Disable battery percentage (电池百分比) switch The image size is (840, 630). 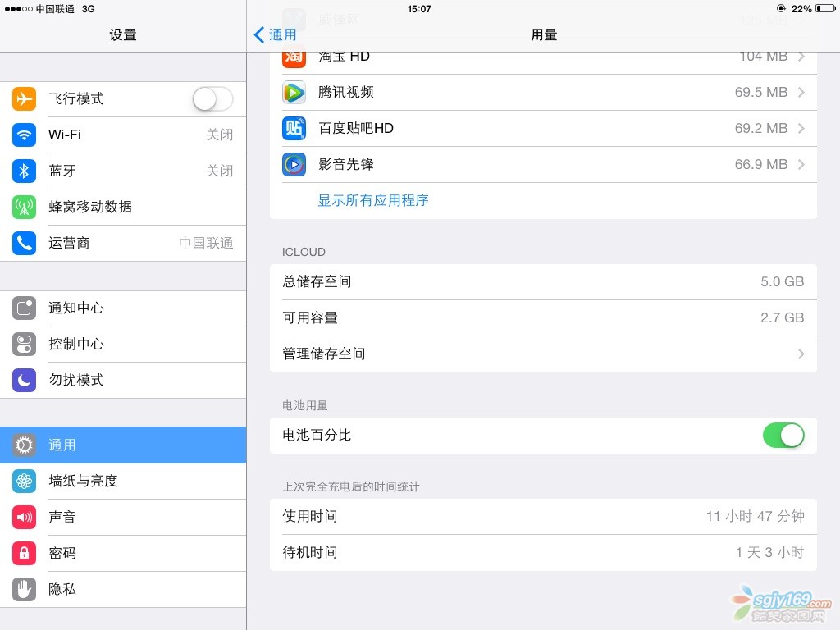tap(783, 436)
